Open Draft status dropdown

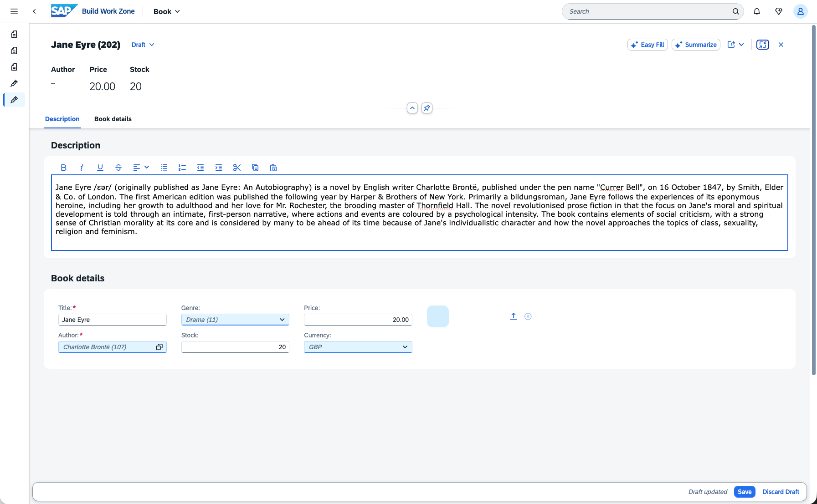(143, 45)
